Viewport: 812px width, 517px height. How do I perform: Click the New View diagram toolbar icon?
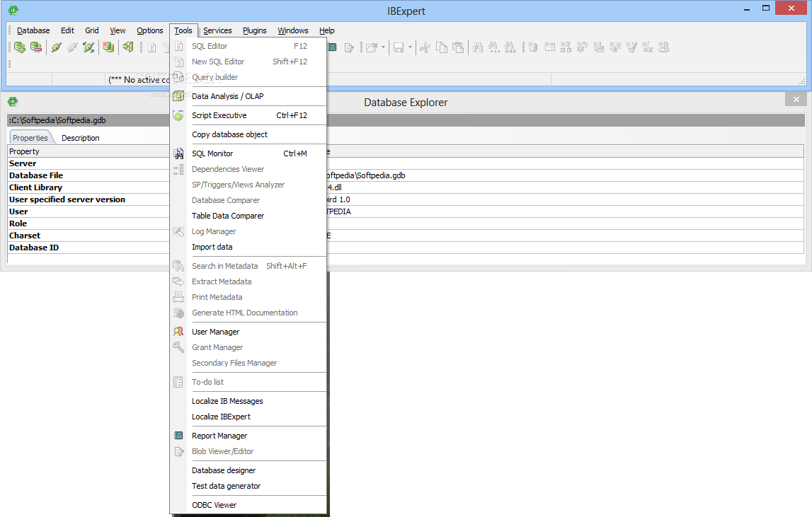point(566,47)
